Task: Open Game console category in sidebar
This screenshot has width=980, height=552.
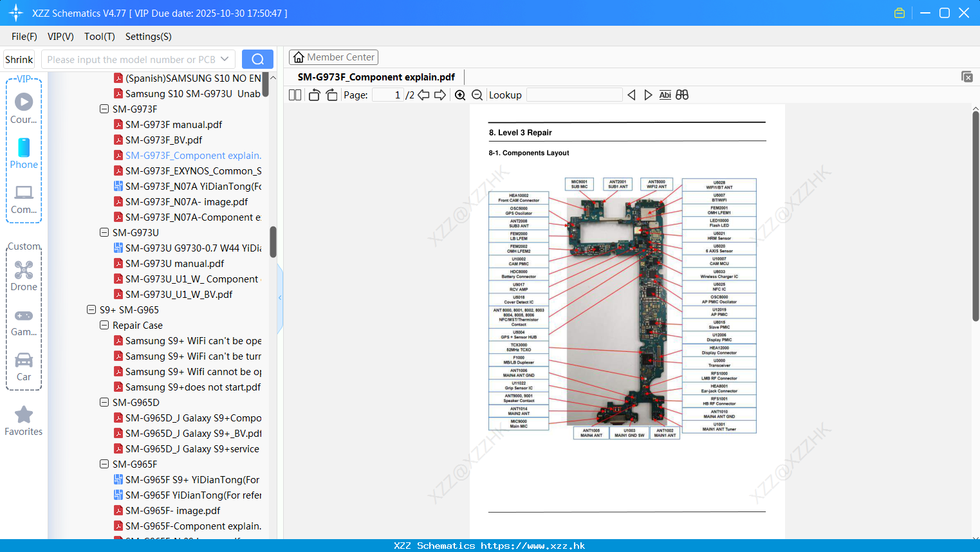Action: click(x=24, y=322)
